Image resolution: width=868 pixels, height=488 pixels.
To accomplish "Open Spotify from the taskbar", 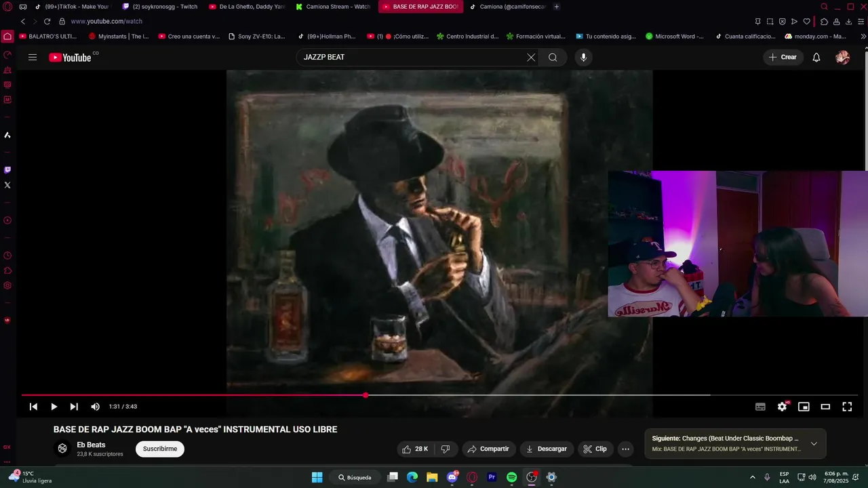I will click(512, 477).
